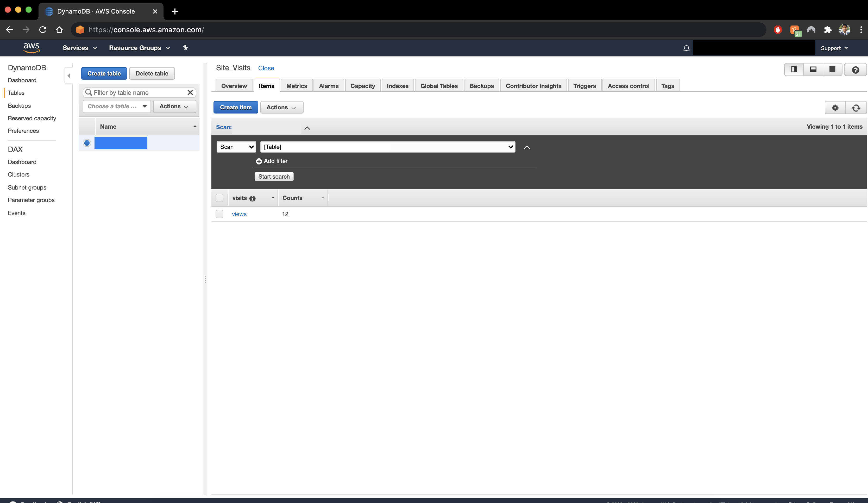Switch to the Metrics tab
This screenshot has width=868, height=503.
(297, 86)
